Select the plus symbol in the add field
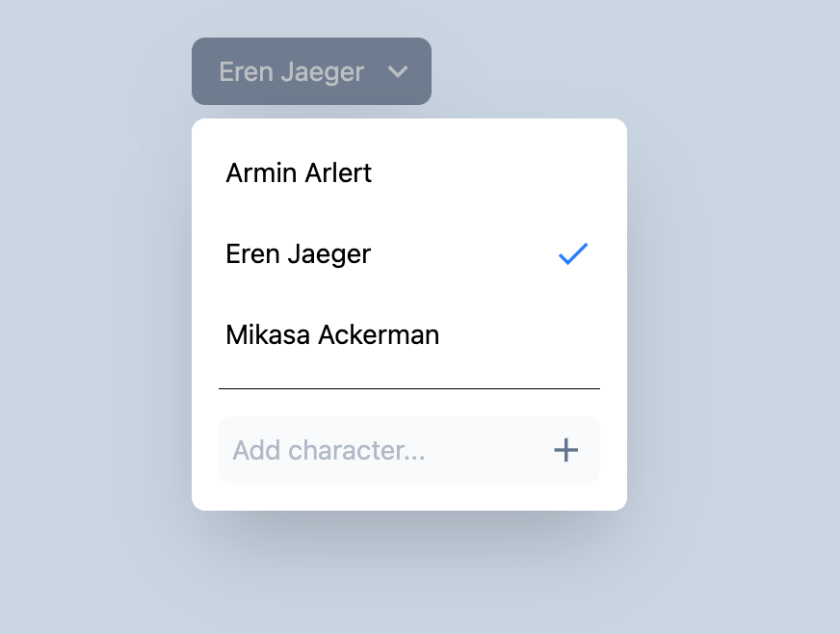Image resolution: width=840 pixels, height=634 pixels. coord(566,450)
